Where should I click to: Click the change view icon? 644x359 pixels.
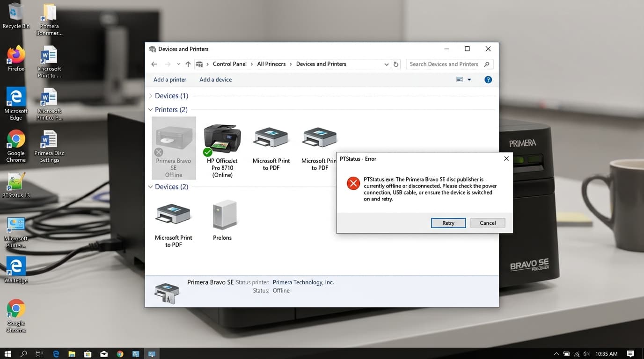(x=460, y=79)
